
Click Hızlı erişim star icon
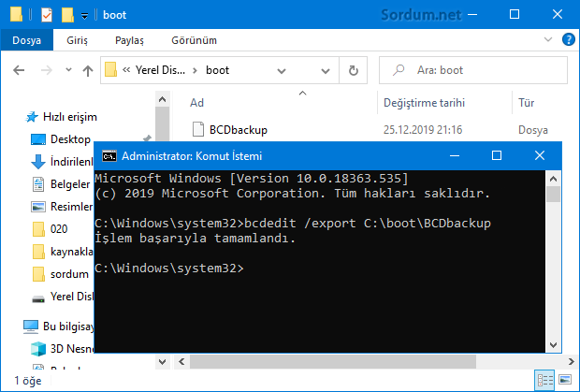[x=32, y=117]
